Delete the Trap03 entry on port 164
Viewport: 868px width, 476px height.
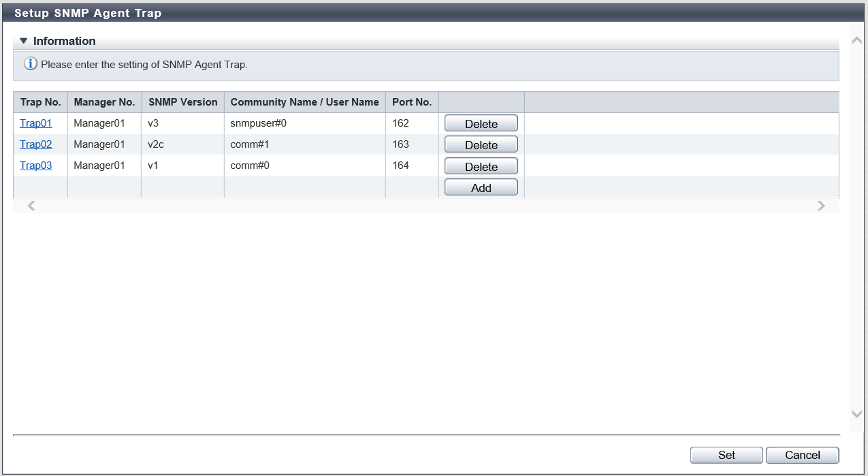point(481,166)
